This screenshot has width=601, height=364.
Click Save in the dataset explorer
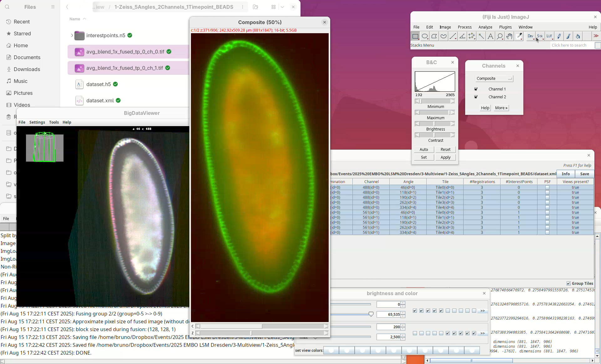584,174
